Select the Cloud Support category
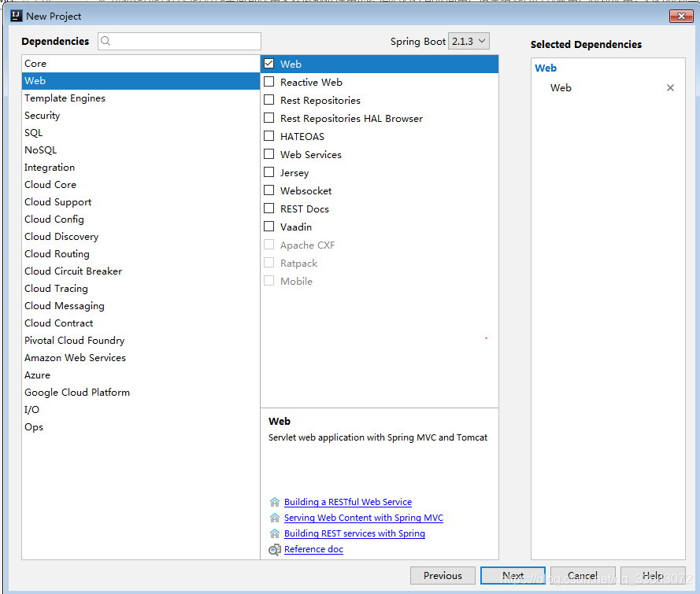700x594 pixels. (x=141, y=202)
